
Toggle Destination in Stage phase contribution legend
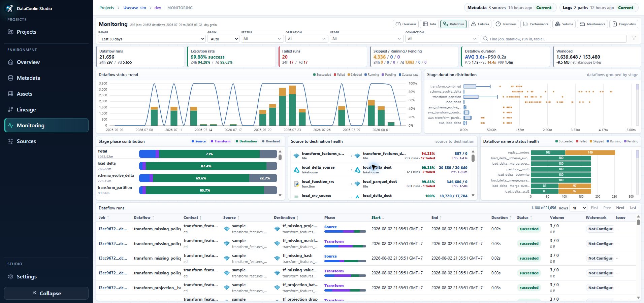tap(246, 141)
